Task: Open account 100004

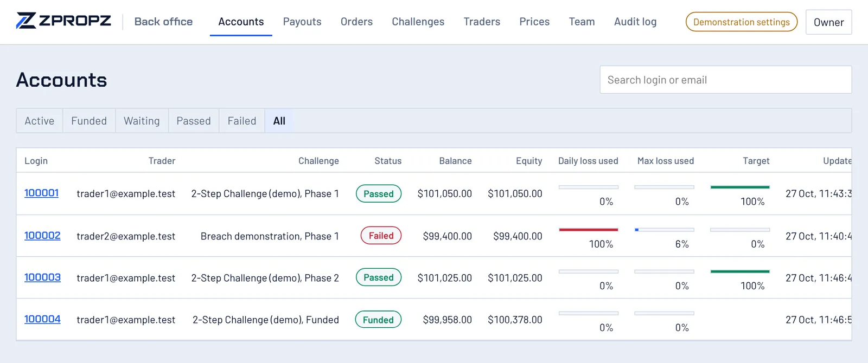Action: [42, 319]
